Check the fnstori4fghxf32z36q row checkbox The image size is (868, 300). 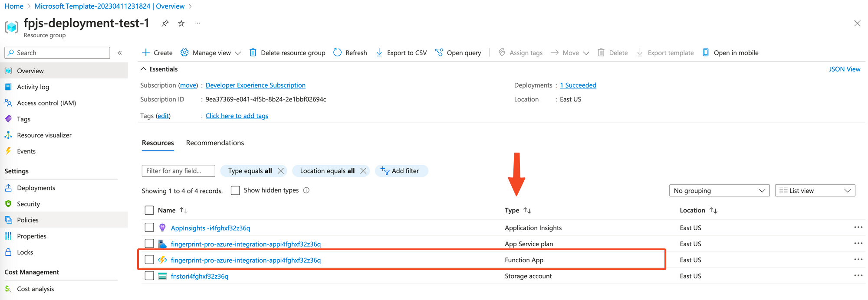coord(149,275)
